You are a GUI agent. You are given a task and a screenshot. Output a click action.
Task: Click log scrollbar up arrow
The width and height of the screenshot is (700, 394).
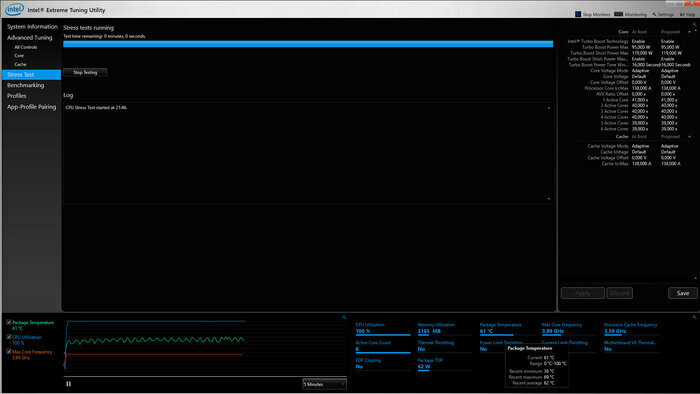point(549,108)
